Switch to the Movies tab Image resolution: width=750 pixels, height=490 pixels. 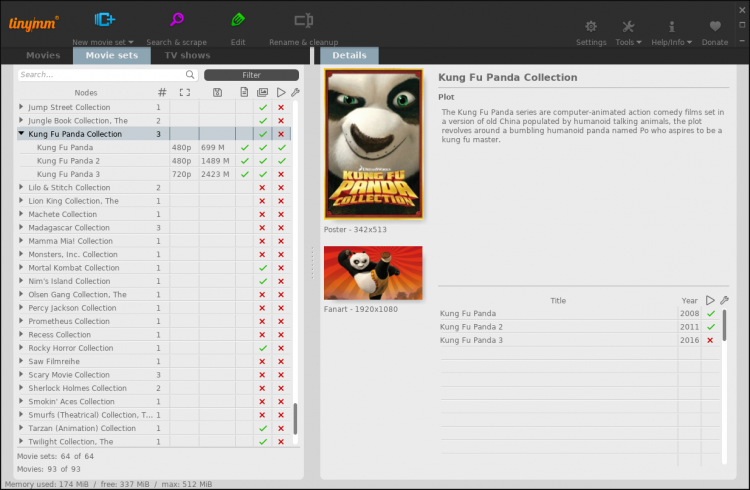coord(43,56)
